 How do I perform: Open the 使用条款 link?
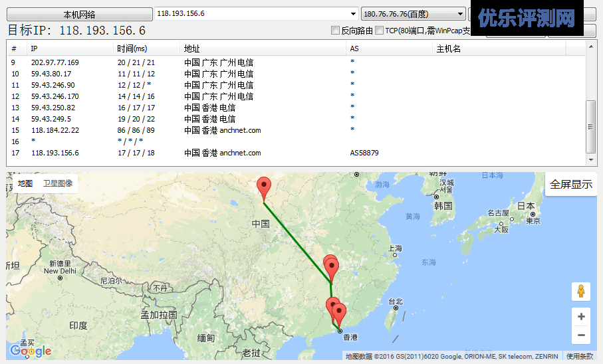point(580,356)
